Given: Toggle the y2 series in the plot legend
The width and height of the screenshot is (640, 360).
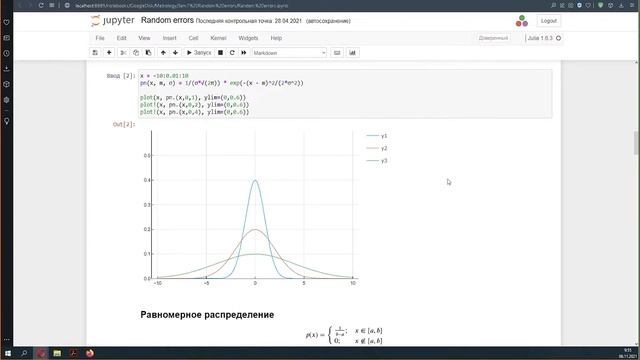Looking at the screenshot, I should [377, 148].
